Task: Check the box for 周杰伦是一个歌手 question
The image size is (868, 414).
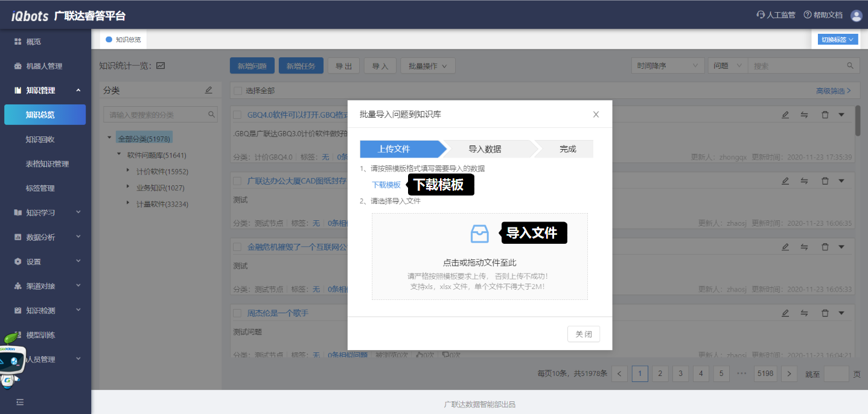Action: tap(238, 313)
